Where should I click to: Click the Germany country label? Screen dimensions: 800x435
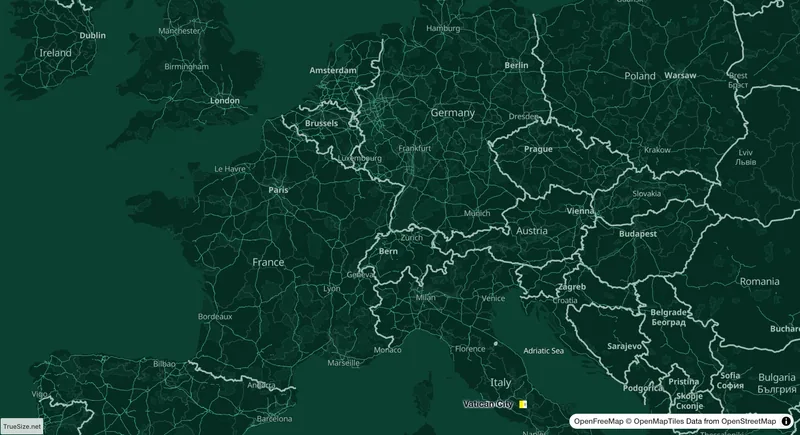pyautogui.click(x=453, y=113)
